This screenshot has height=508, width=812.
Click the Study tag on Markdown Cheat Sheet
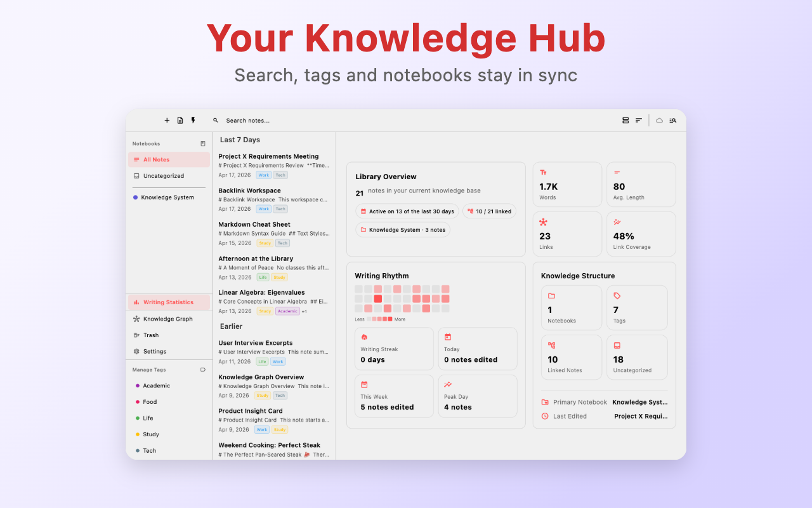[265, 243]
